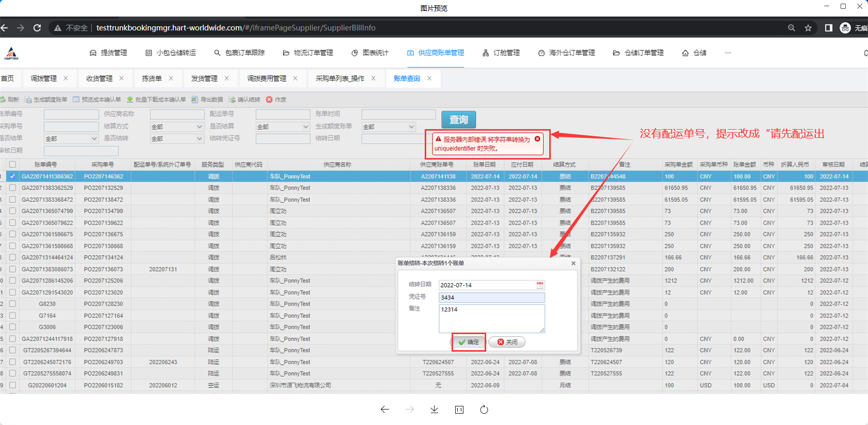Viewport: 868px width, 425px height.
Task: Bookmark this page with the star icon
Action: [x=808, y=28]
